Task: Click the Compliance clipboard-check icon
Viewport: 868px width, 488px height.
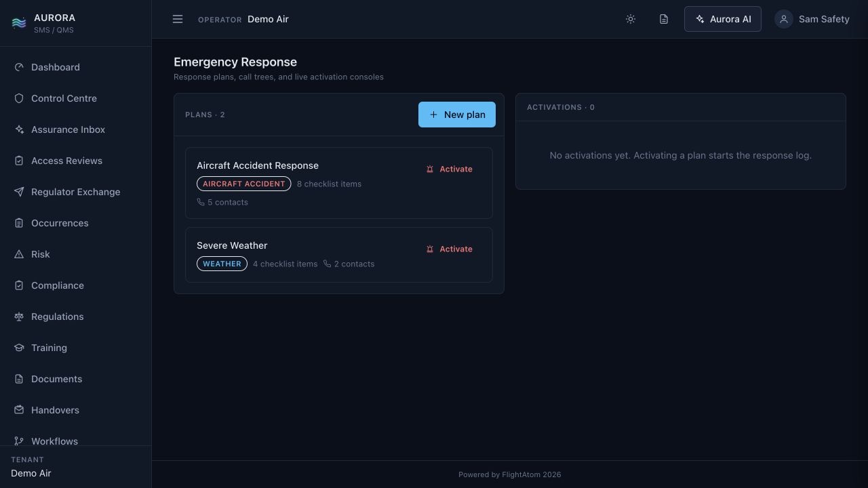Action: [x=19, y=285]
